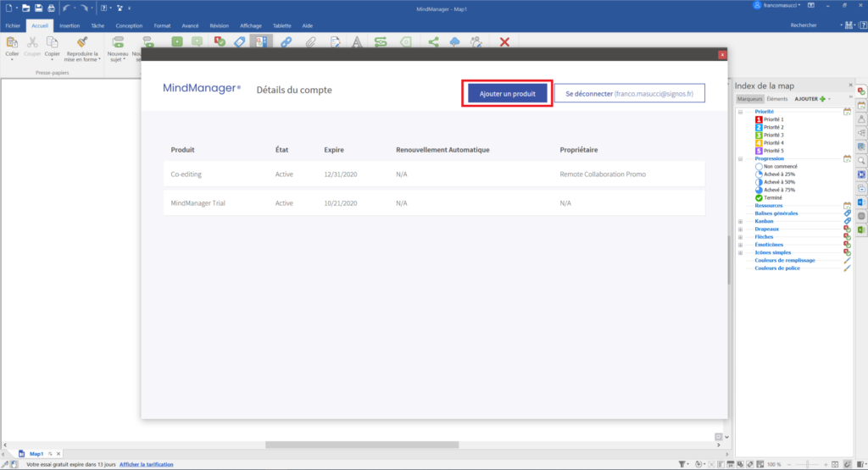Switch to the Révision ribbon tab

[220, 25]
